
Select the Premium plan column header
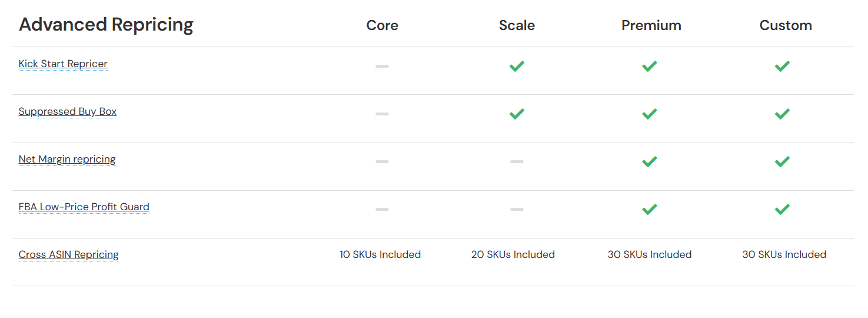[x=651, y=25]
